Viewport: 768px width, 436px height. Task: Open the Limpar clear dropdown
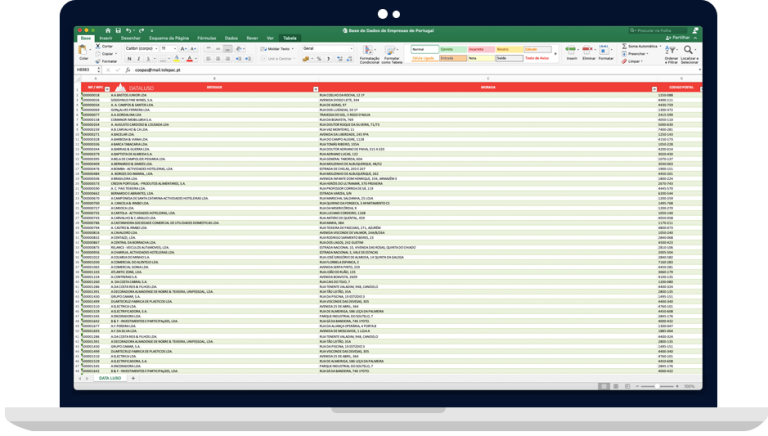(632, 61)
